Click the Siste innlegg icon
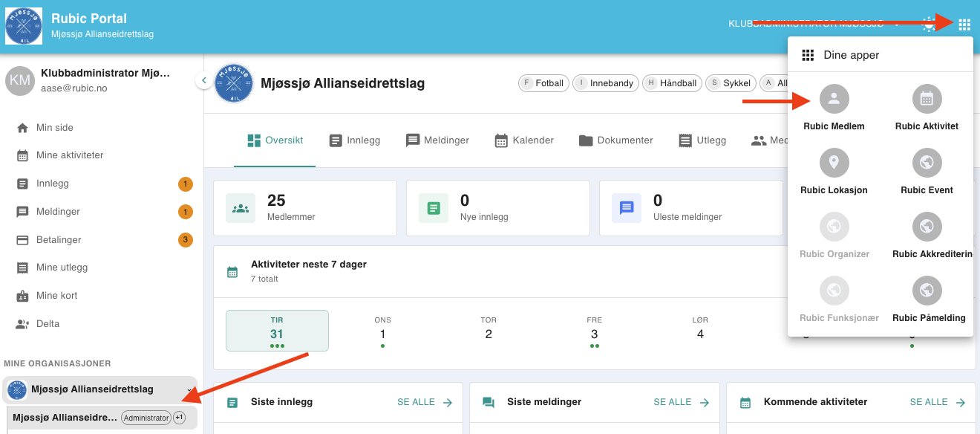 click(x=232, y=403)
